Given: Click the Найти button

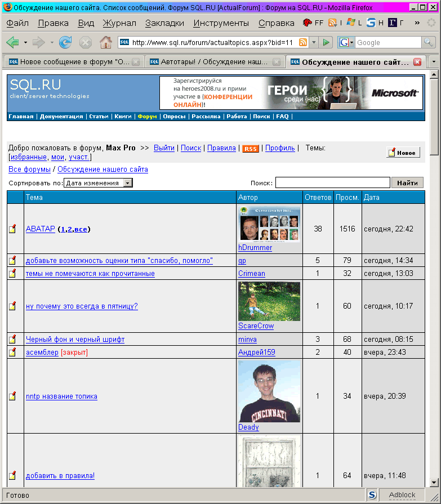Looking at the screenshot, I should pyautogui.click(x=407, y=182).
